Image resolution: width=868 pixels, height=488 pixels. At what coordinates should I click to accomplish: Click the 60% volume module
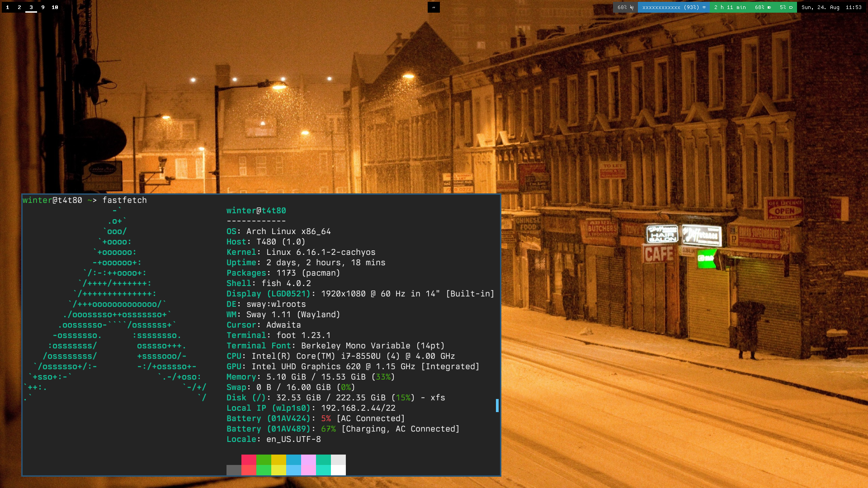coord(623,7)
